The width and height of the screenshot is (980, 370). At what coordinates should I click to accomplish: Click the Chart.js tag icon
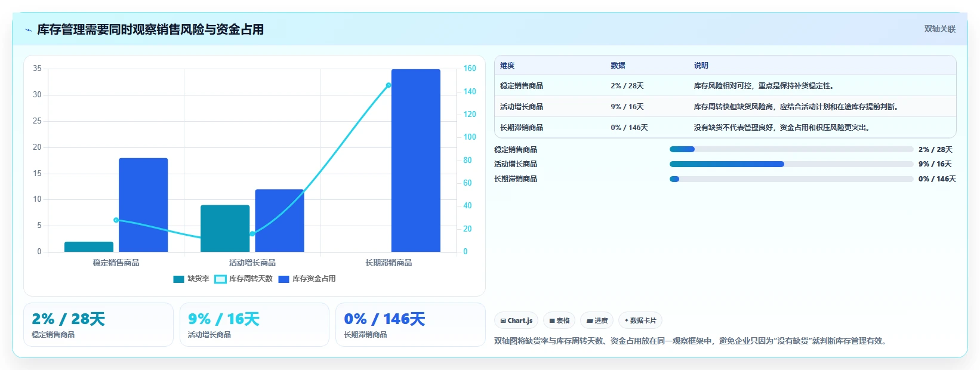pyautogui.click(x=503, y=321)
